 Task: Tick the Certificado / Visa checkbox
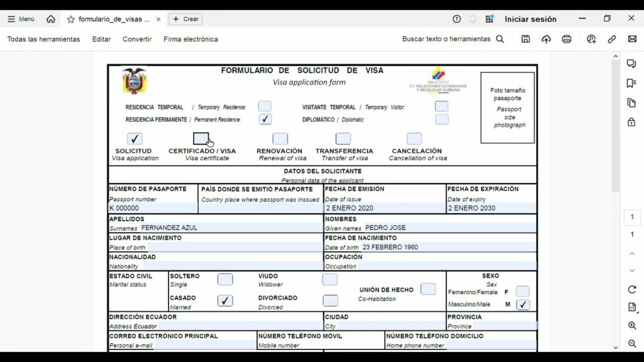pos(201,138)
